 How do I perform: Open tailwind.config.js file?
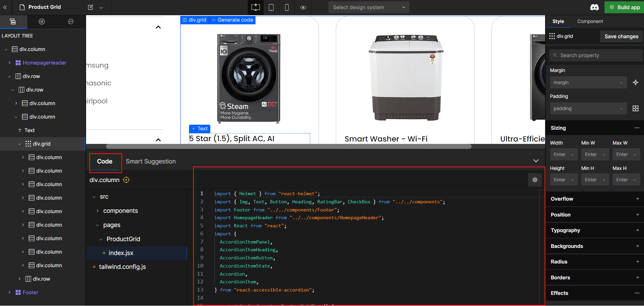[x=122, y=267]
